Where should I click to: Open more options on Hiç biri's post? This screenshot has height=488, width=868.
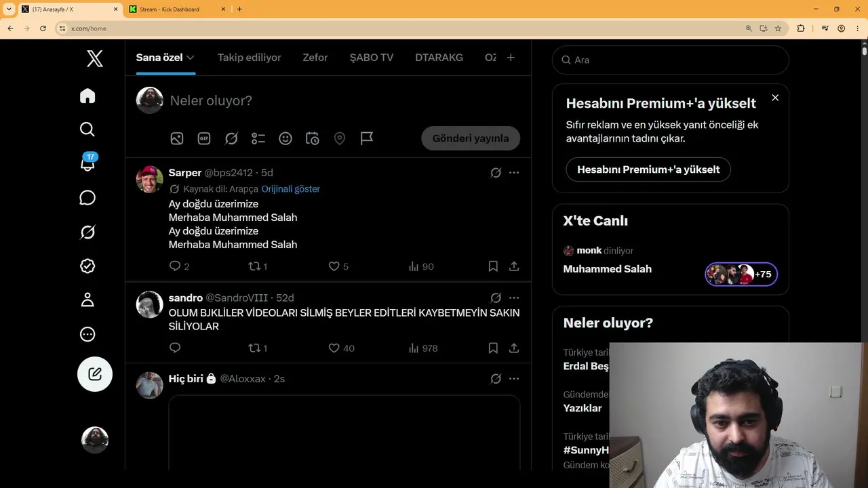tap(514, 379)
